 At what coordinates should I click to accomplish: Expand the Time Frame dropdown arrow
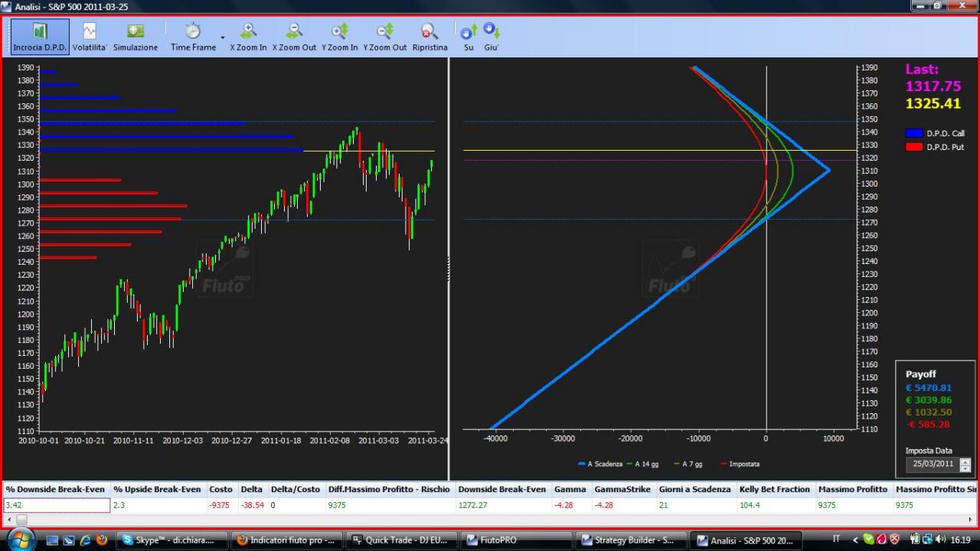223,37
